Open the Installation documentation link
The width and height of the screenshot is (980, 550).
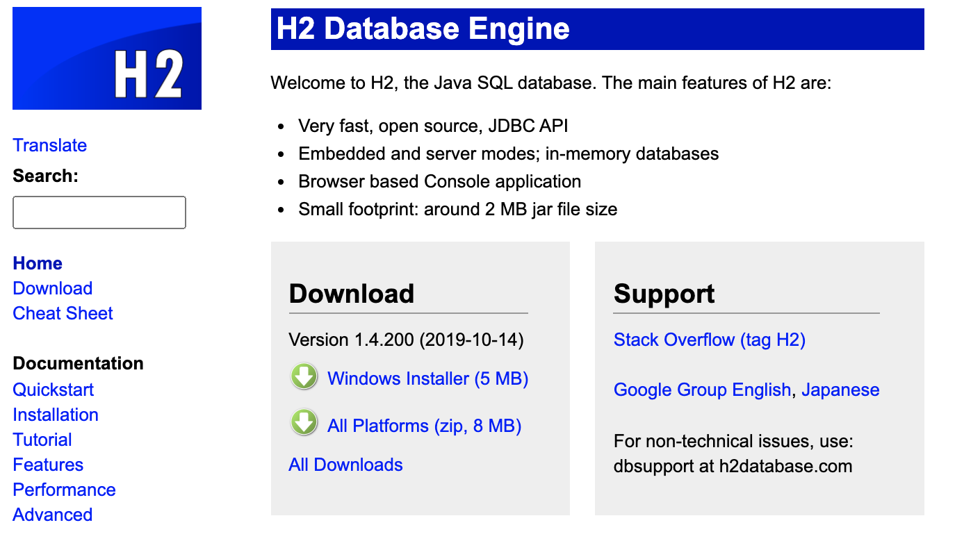[56, 415]
